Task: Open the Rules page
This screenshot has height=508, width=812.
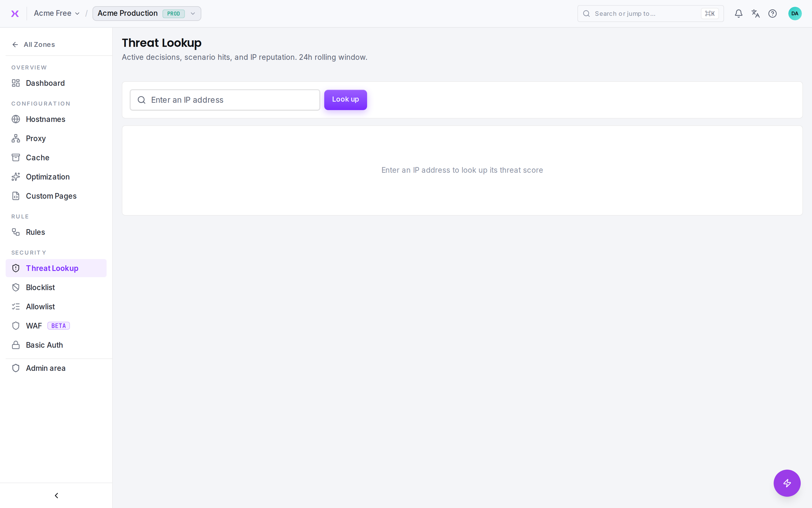Action: [x=56, y=232]
